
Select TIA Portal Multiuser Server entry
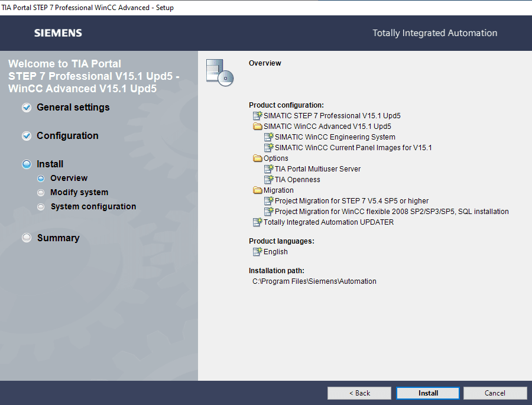(317, 169)
